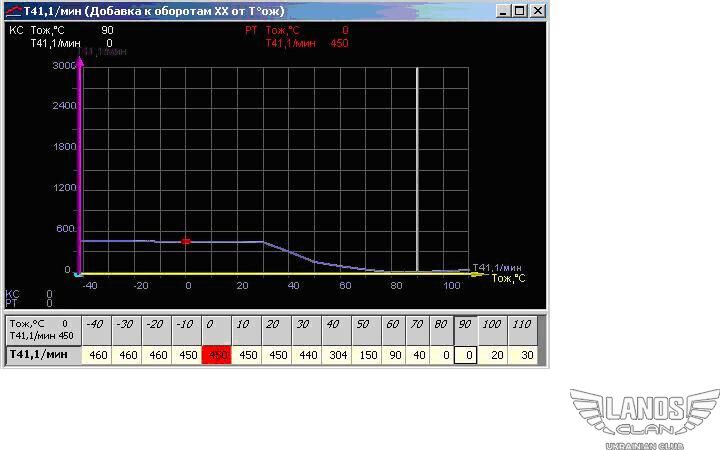Click the column header labeled 110
This screenshot has width=720, height=450.
(522, 325)
